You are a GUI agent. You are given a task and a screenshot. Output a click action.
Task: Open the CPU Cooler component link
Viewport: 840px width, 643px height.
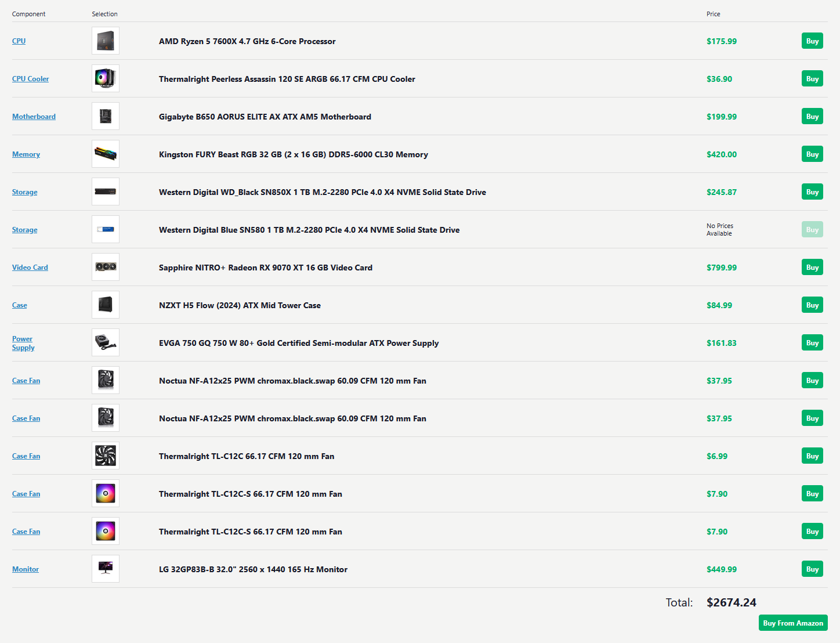(x=30, y=79)
